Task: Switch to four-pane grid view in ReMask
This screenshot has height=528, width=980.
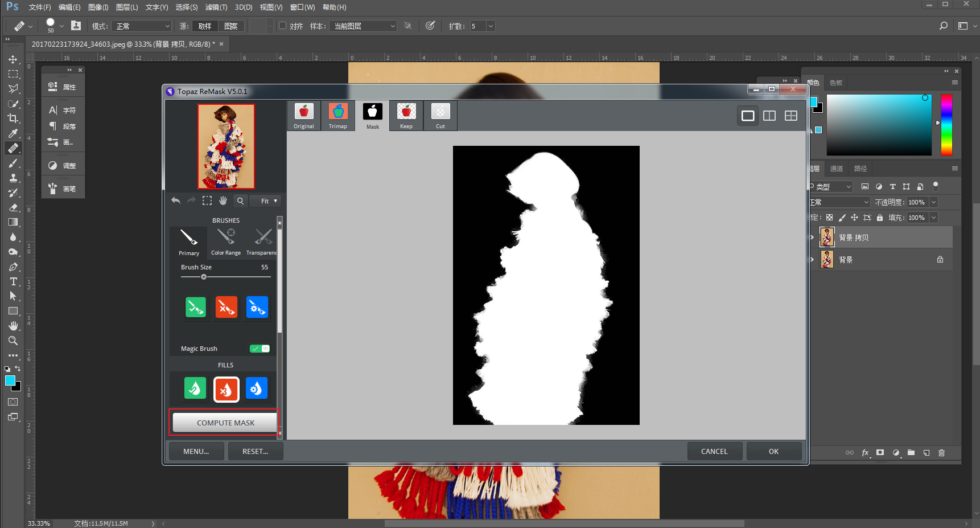Action: pyautogui.click(x=791, y=116)
